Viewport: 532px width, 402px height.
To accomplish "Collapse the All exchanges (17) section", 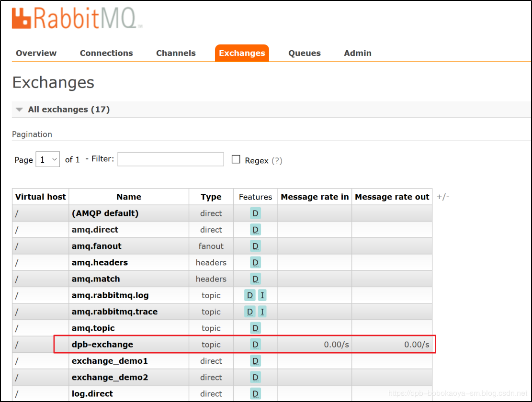I will 68,110.
